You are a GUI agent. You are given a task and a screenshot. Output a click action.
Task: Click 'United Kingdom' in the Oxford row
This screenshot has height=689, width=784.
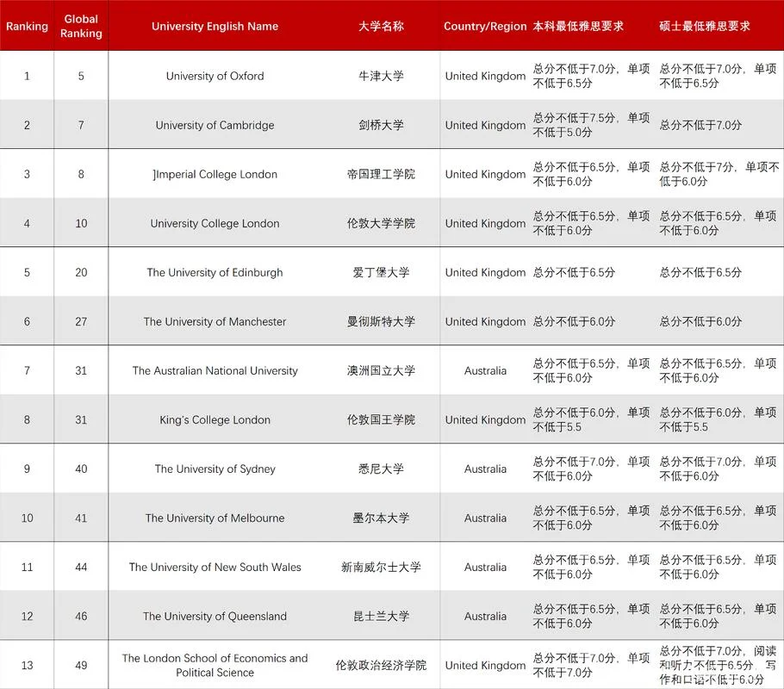coord(485,76)
